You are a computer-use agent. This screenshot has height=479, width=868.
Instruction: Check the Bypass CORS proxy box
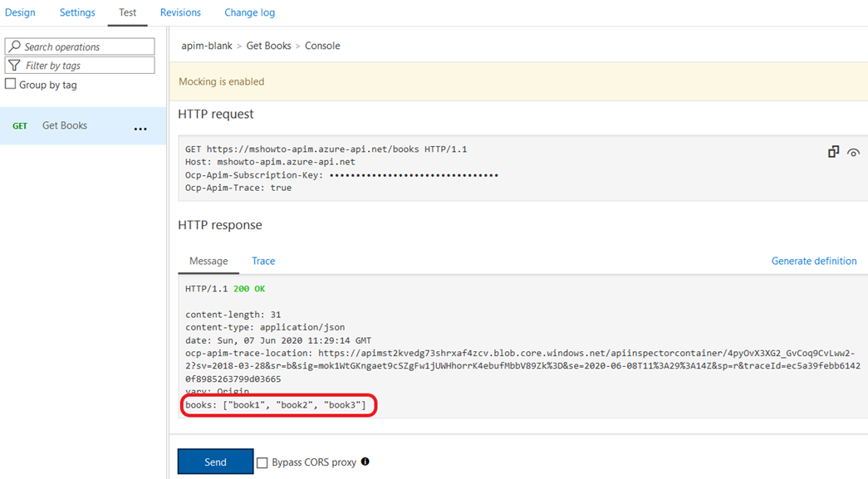click(262, 462)
